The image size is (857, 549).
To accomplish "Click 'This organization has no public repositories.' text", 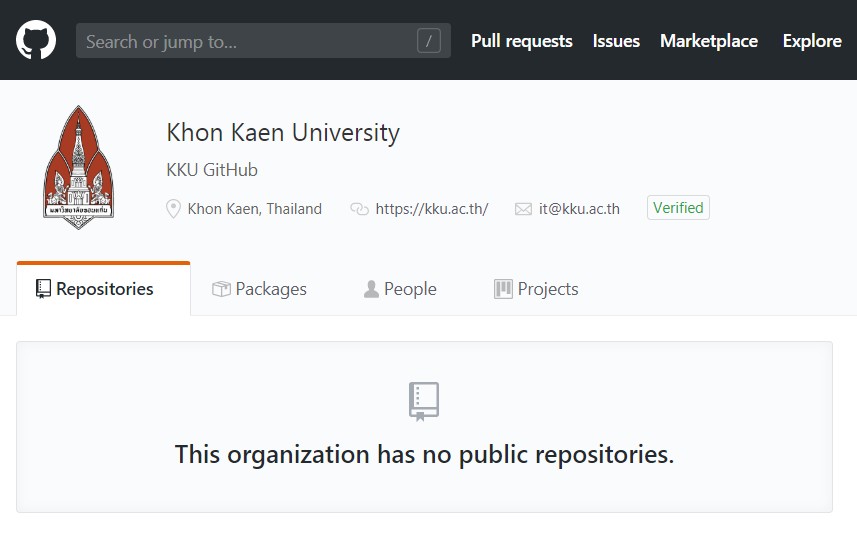I will coord(424,454).
